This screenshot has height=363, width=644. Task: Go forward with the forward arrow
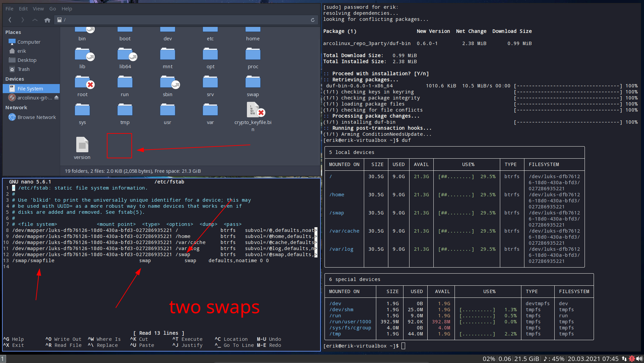[x=23, y=20]
